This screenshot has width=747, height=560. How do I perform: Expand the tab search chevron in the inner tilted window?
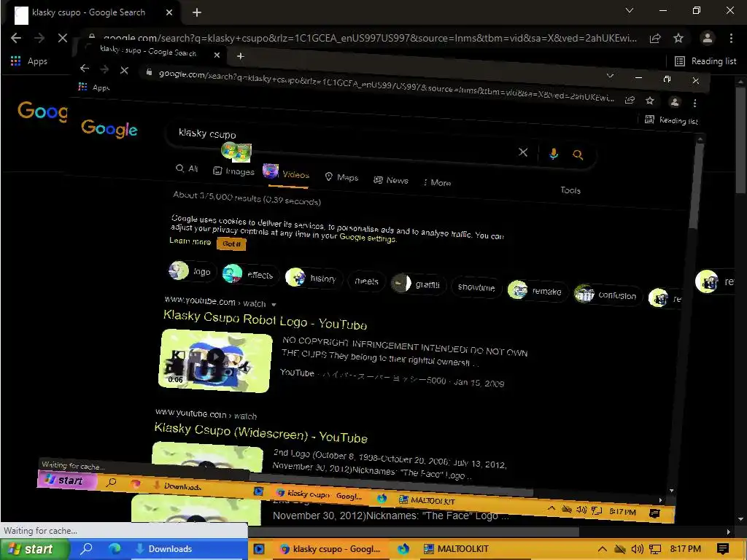coord(610,76)
